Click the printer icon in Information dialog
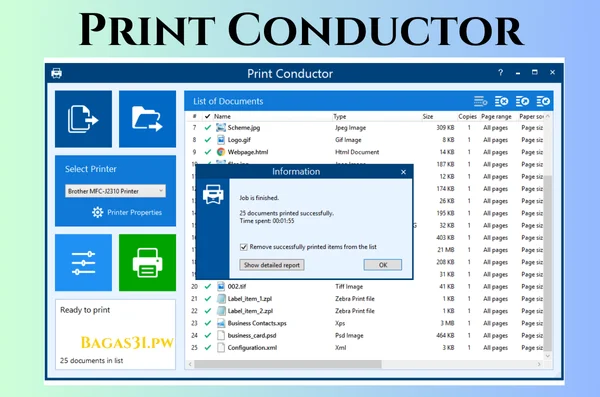600x397 pixels. (213, 194)
